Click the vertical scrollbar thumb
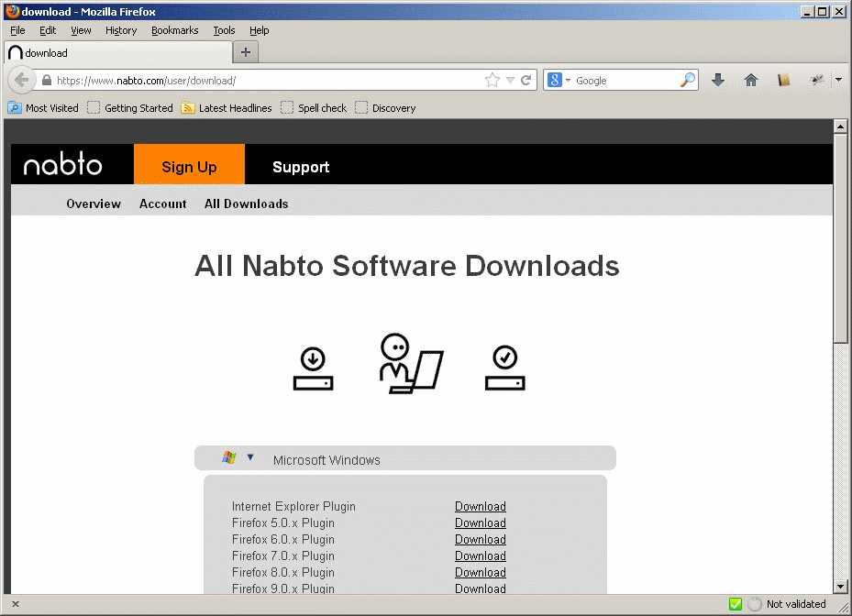 pyautogui.click(x=840, y=239)
